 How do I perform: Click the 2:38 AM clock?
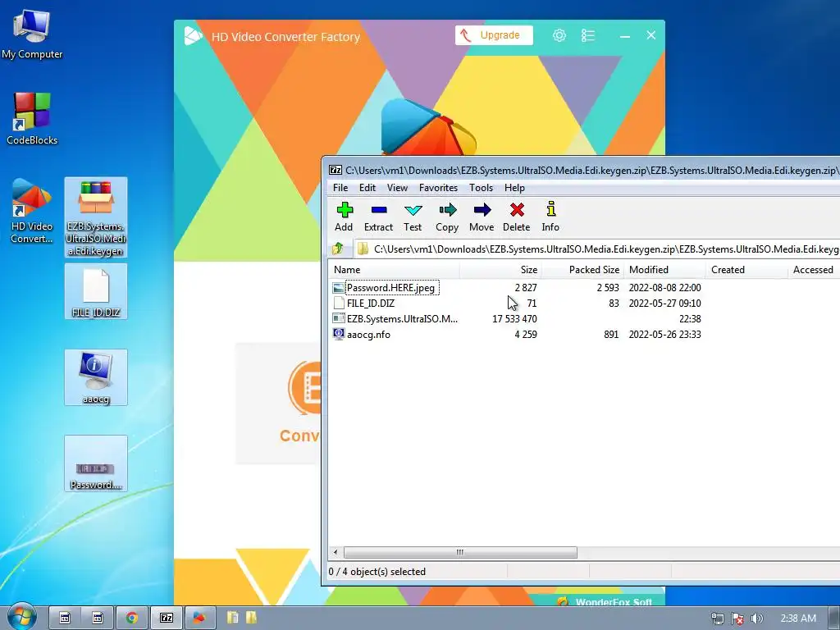(x=798, y=619)
